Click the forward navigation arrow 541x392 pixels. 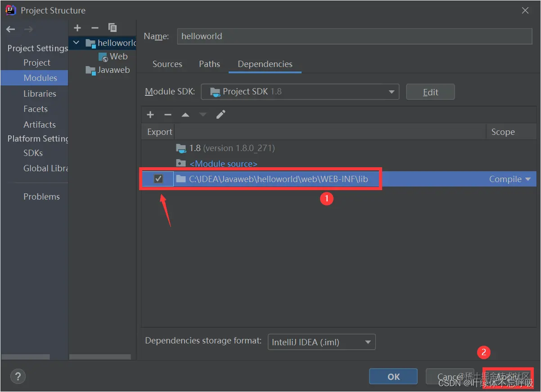click(28, 29)
